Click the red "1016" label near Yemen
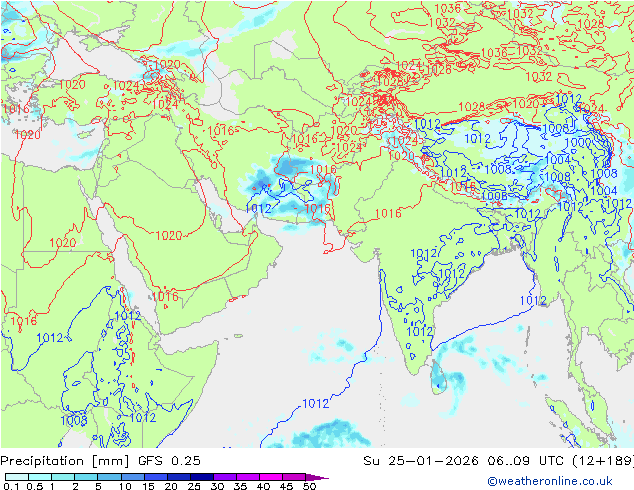The height and width of the screenshot is (490, 634). pos(165,297)
